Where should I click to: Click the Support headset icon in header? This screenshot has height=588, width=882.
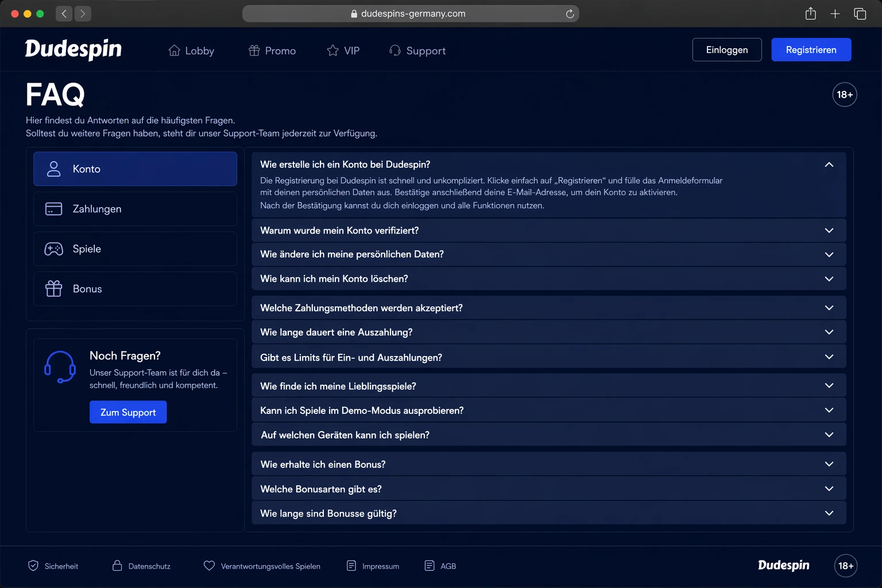pyautogui.click(x=395, y=51)
